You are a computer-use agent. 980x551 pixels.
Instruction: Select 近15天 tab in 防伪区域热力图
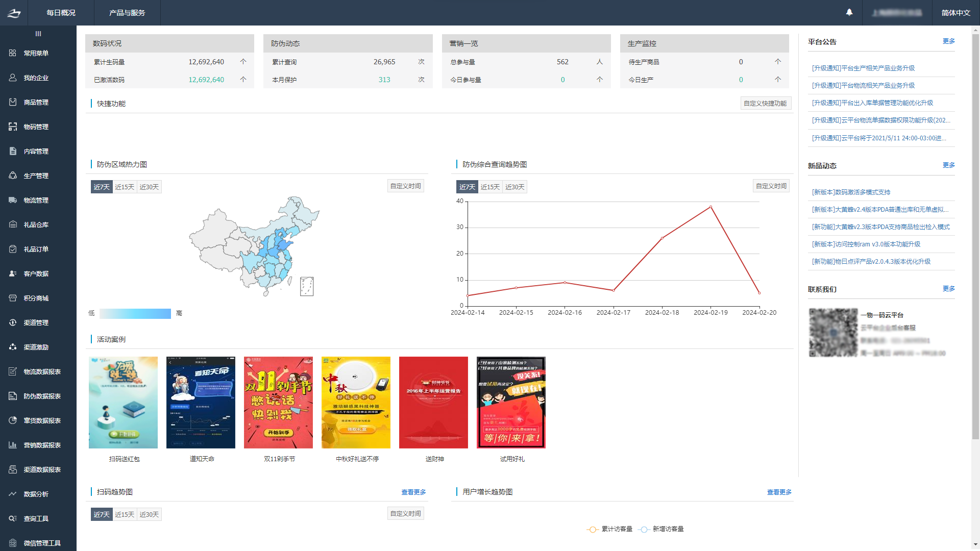(x=125, y=187)
